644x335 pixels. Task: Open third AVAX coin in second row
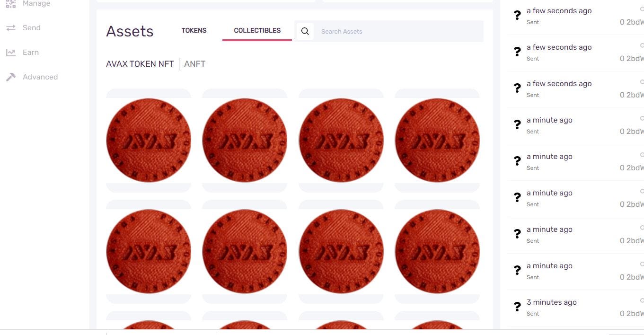[x=341, y=251]
